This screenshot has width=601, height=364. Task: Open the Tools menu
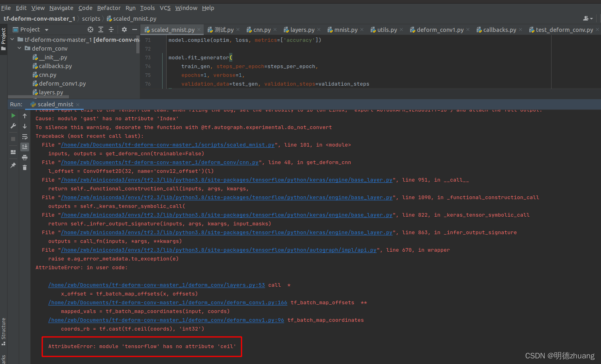tap(147, 8)
